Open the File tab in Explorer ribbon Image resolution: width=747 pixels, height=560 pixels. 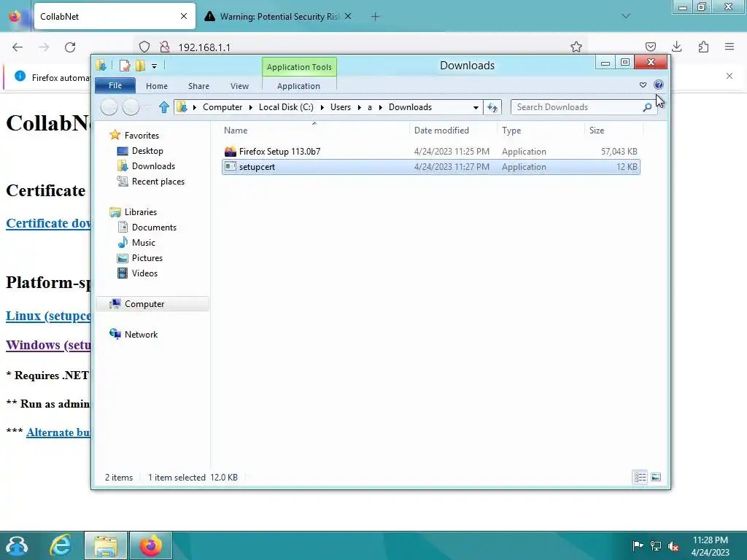pos(115,86)
